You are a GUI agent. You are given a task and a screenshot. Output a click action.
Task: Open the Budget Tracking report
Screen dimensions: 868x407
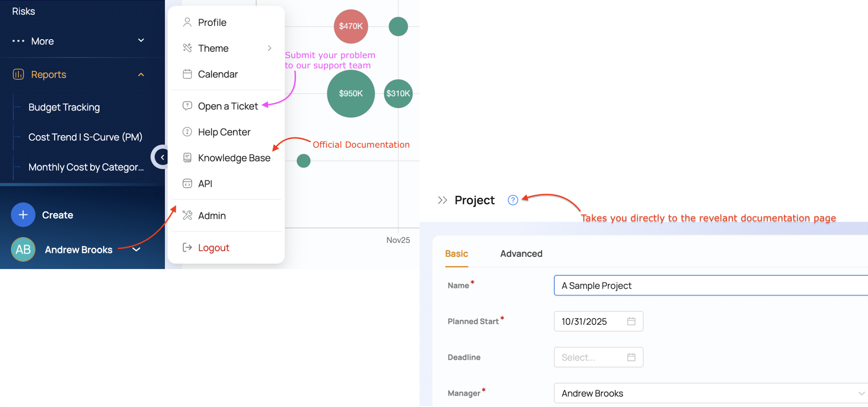tap(64, 107)
